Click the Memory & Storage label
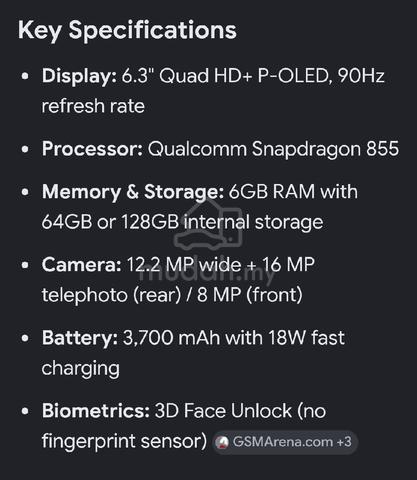The image size is (417, 480). tap(132, 192)
